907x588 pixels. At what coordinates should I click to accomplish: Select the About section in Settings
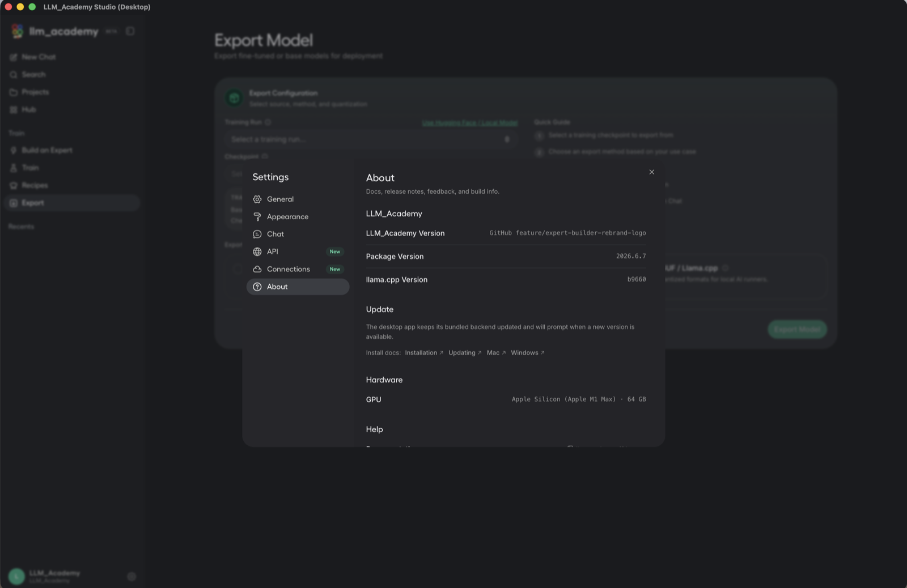click(x=298, y=287)
